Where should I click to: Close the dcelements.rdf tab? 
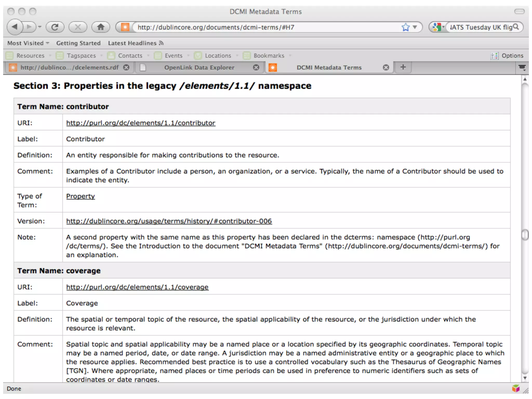click(x=126, y=68)
